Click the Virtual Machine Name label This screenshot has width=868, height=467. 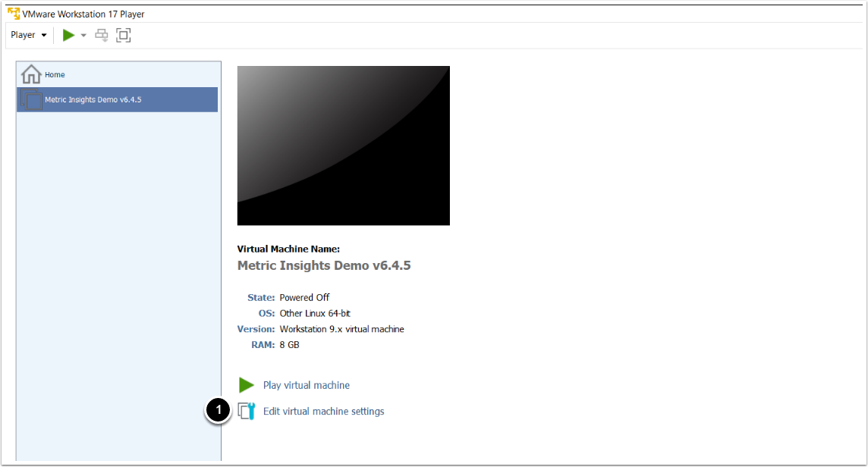pos(288,249)
